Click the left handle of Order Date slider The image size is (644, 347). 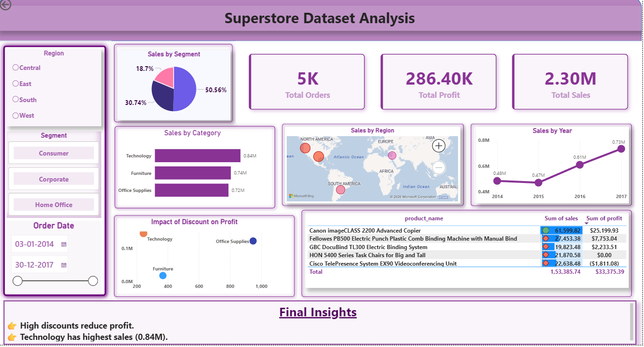point(18,281)
